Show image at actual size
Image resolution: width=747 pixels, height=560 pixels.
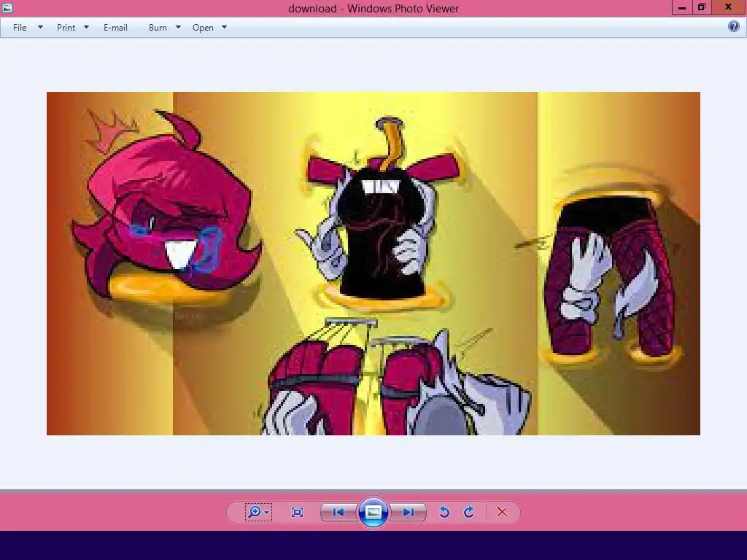pyautogui.click(x=298, y=512)
